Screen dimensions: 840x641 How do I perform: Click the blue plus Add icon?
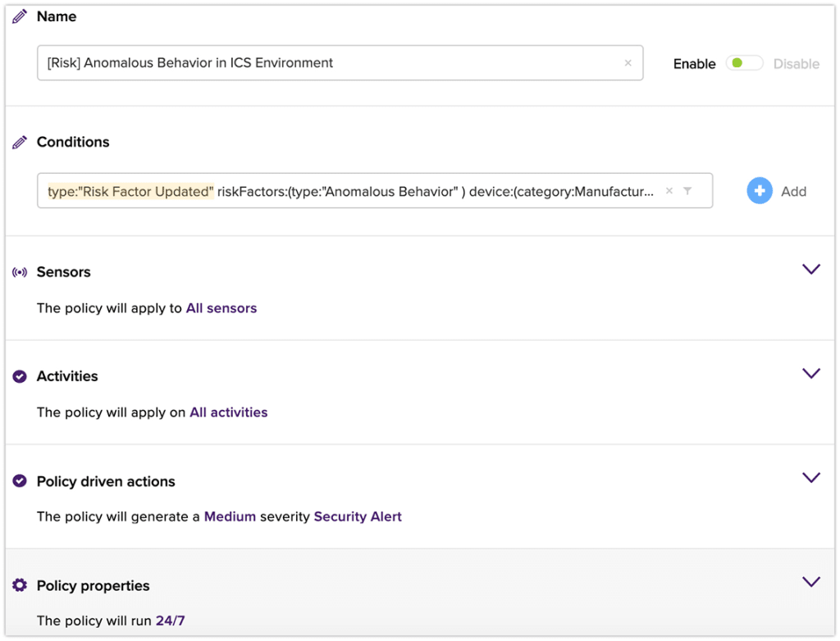pos(759,191)
